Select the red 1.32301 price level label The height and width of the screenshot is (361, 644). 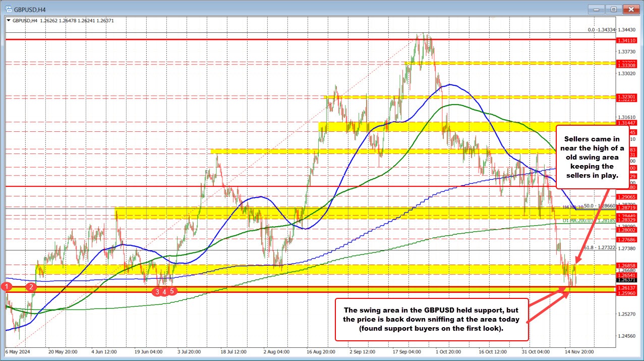tap(626, 96)
